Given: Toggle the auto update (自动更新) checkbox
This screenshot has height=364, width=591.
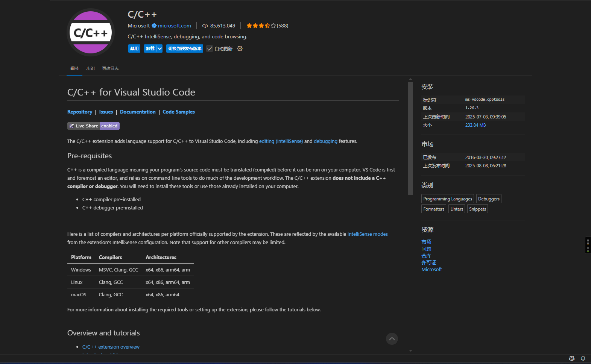Looking at the screenshot, I should click(x=210, y=49).
